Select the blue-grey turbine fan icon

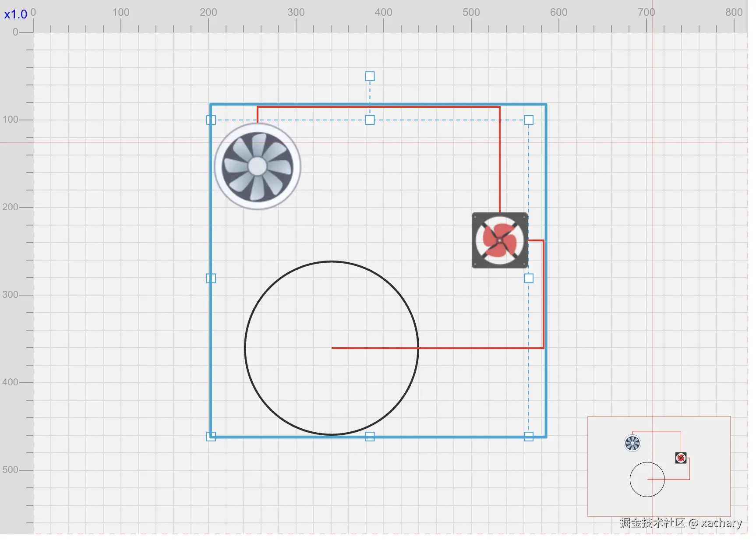[258, 166]
